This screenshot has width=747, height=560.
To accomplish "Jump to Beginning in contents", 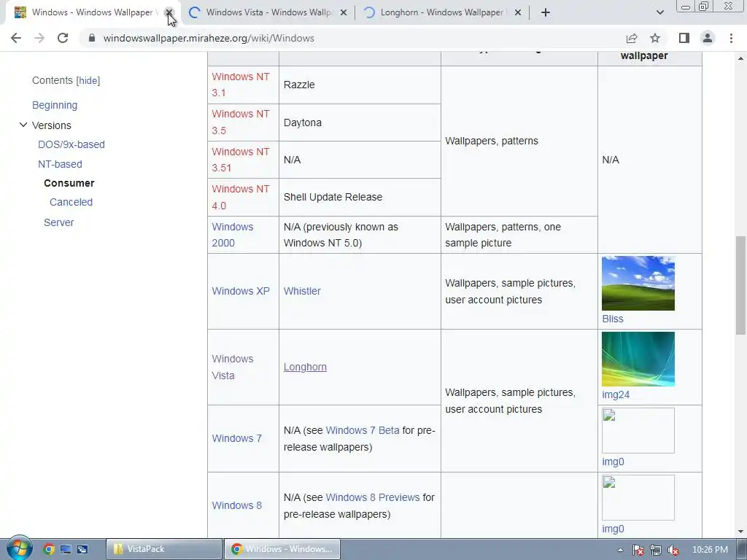I will [55, 105].
